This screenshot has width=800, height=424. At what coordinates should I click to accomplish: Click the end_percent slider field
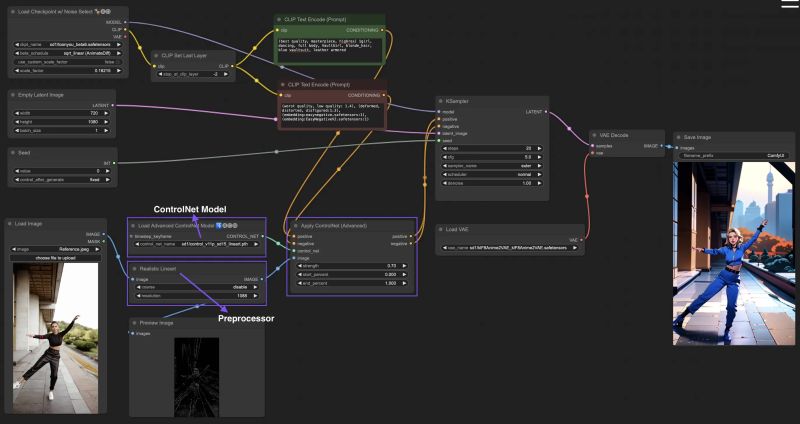[x=353, y=283]
